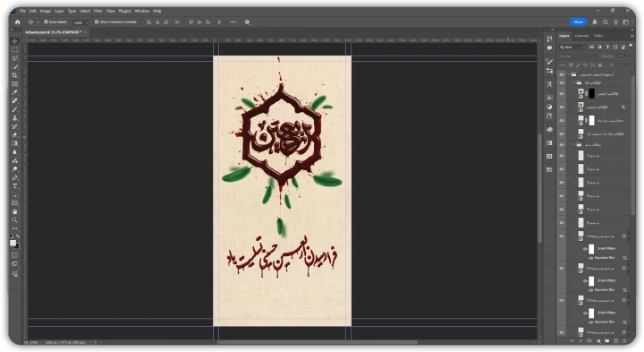Toggle the Auto-Select checkbox

tap(46, 21)
